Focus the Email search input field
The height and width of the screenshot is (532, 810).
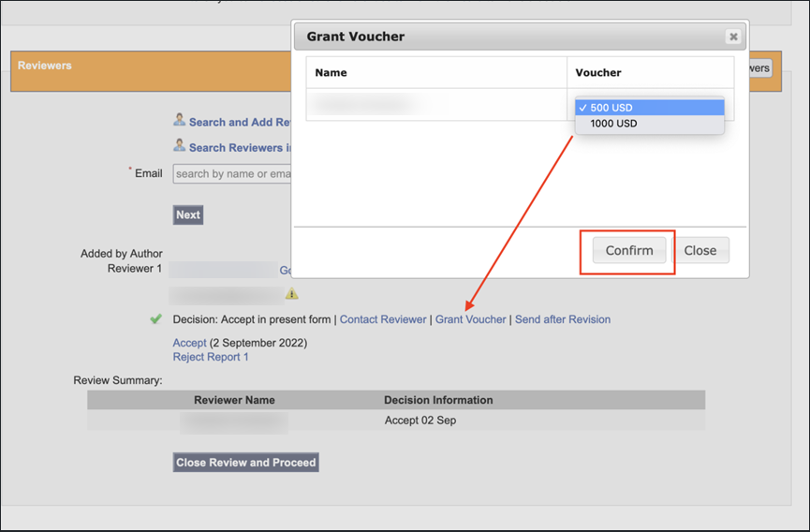(x=232, y=173)
